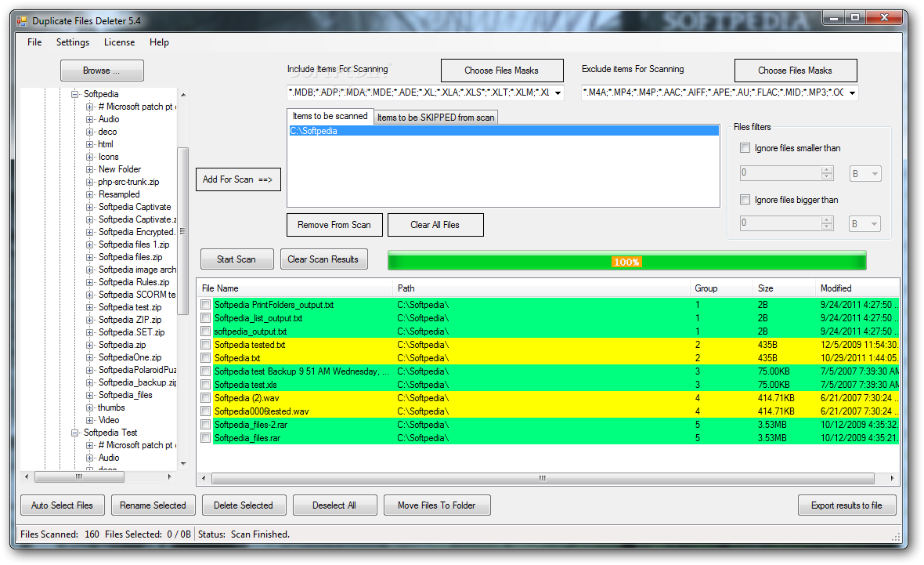This screenshot has width=924, height=565.
Task: Check softpedia_output.txt file row
Action: tap(206, 331)
